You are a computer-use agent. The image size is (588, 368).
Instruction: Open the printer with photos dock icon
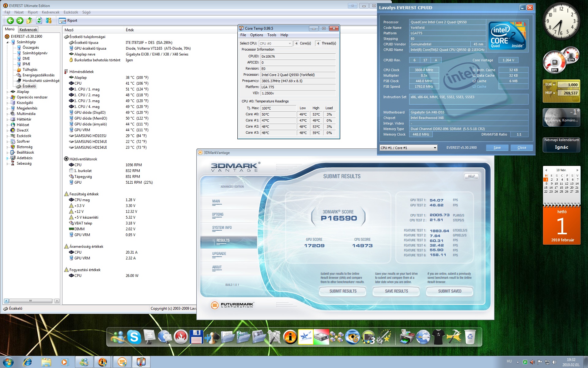tap(407, 337)
